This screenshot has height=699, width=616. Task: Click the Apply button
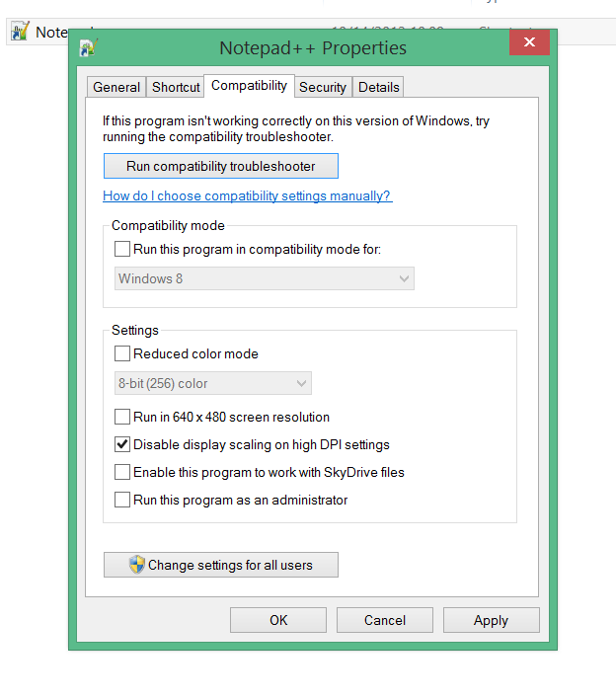point(491,620)
